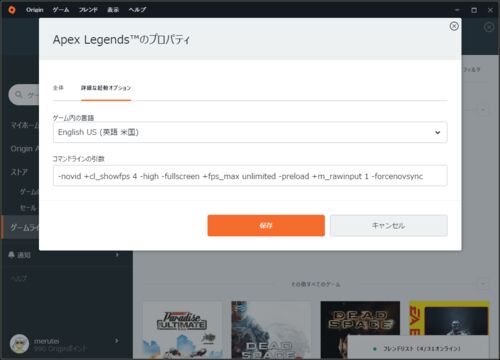The height and width of the screenshot is (360, 500).
Task: Maximize the Origin window
Action: 474,10
